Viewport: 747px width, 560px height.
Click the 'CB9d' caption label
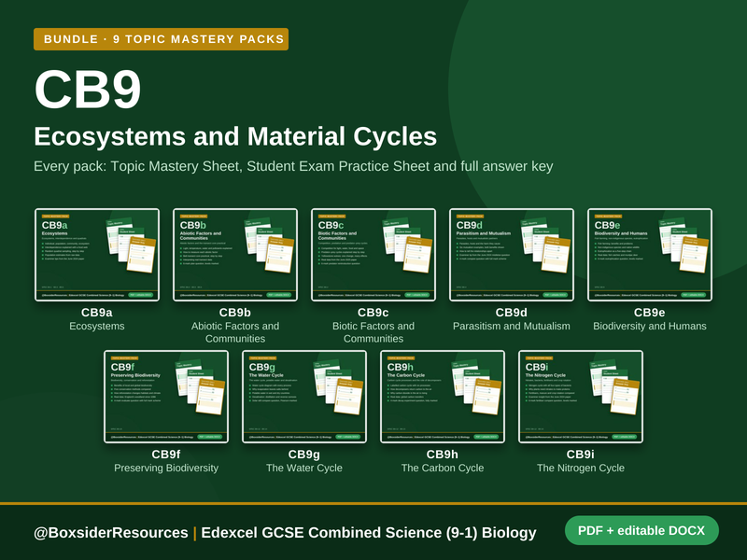(511, 313)
